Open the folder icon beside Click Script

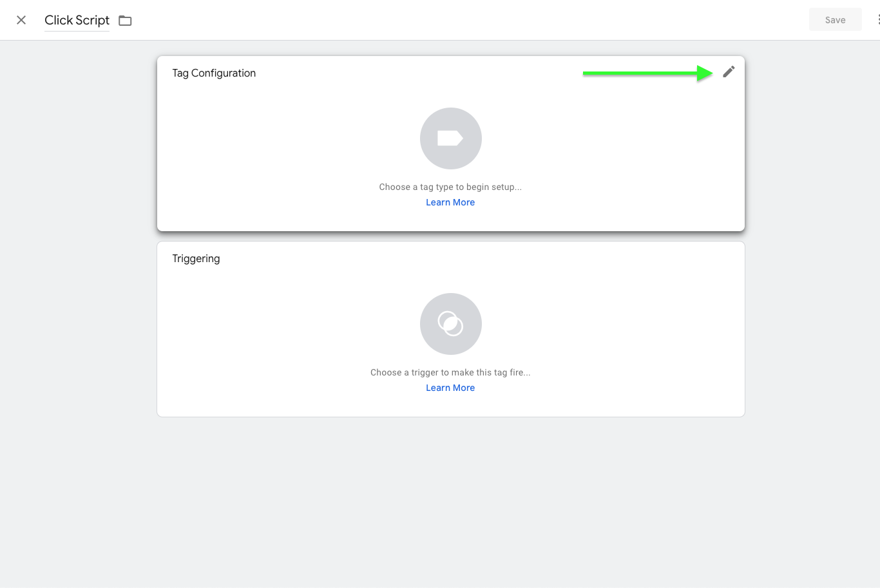(125, 21)
